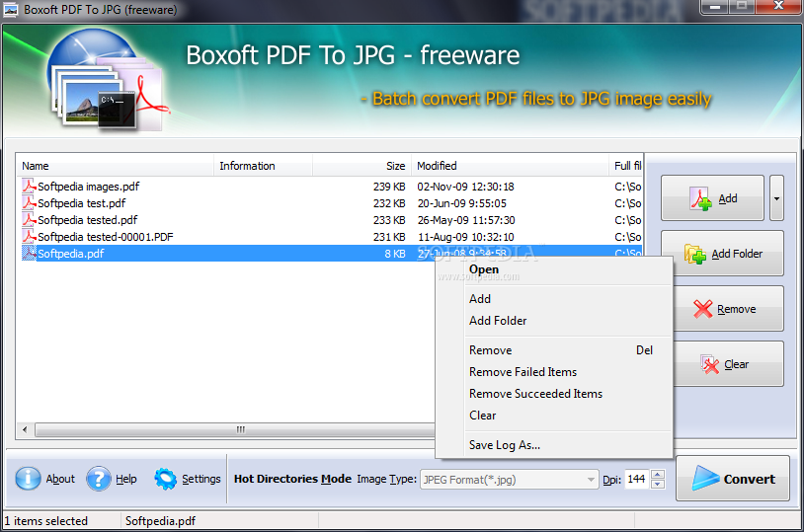Screen dimensions: 804x532
Task: Click the blue arrow Convert icon
Action: 705,479
